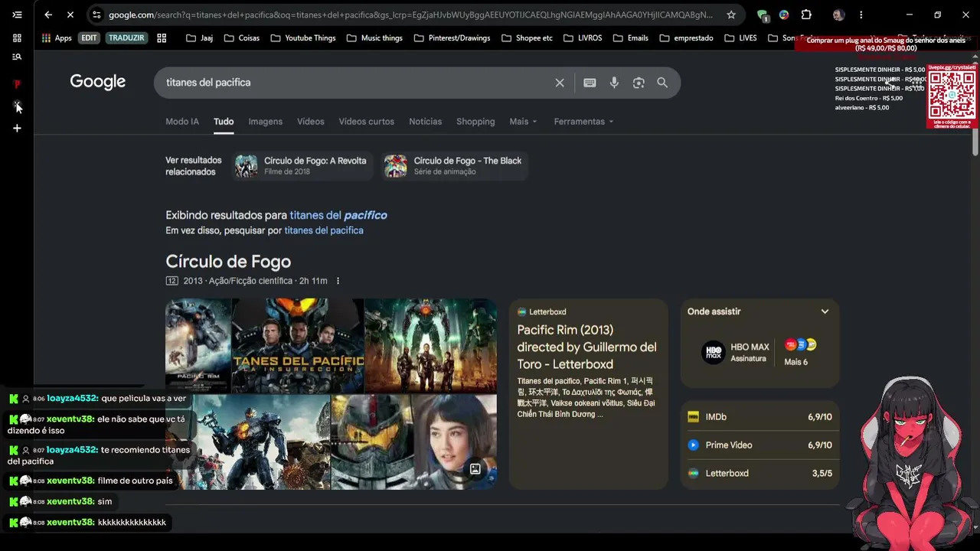Viewport: 980px width, 551px height.
Task: Open the Chrome three-dot menu
Action: 861,15
